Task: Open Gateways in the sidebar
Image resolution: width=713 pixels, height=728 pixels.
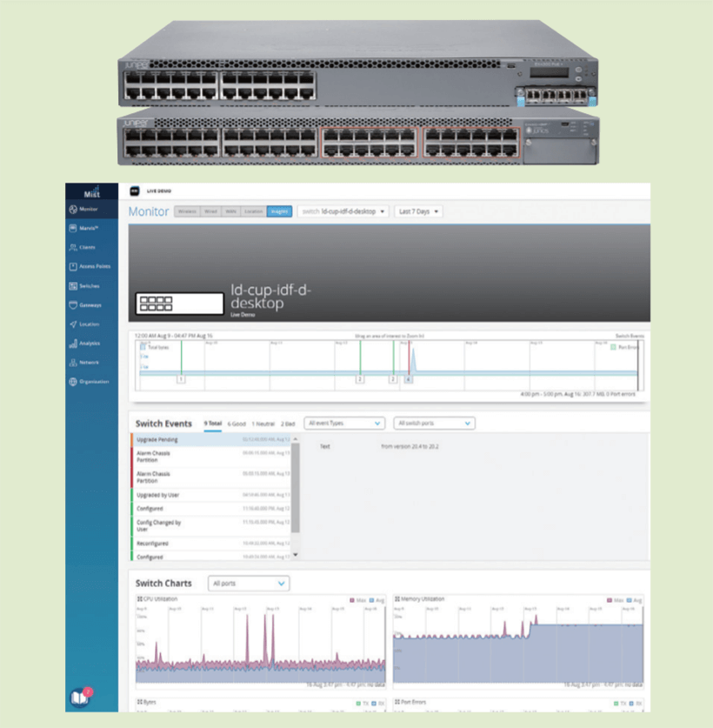Action: [x=85, y=305]
